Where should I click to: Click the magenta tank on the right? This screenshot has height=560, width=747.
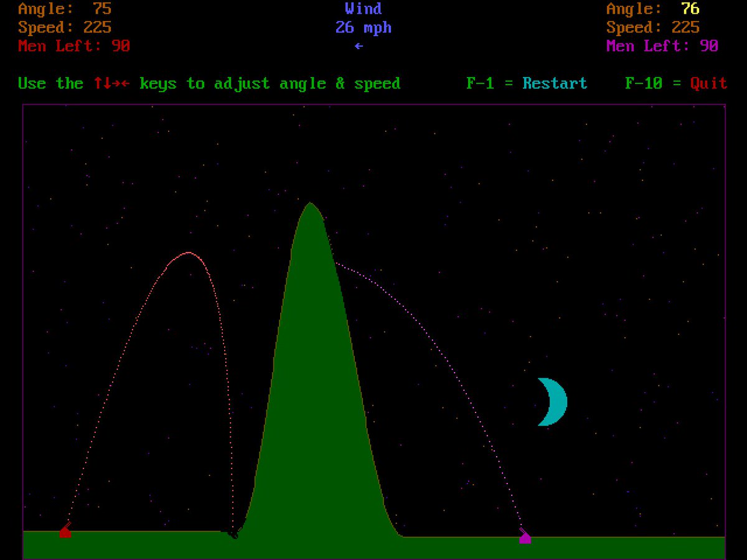click(525, 536)
